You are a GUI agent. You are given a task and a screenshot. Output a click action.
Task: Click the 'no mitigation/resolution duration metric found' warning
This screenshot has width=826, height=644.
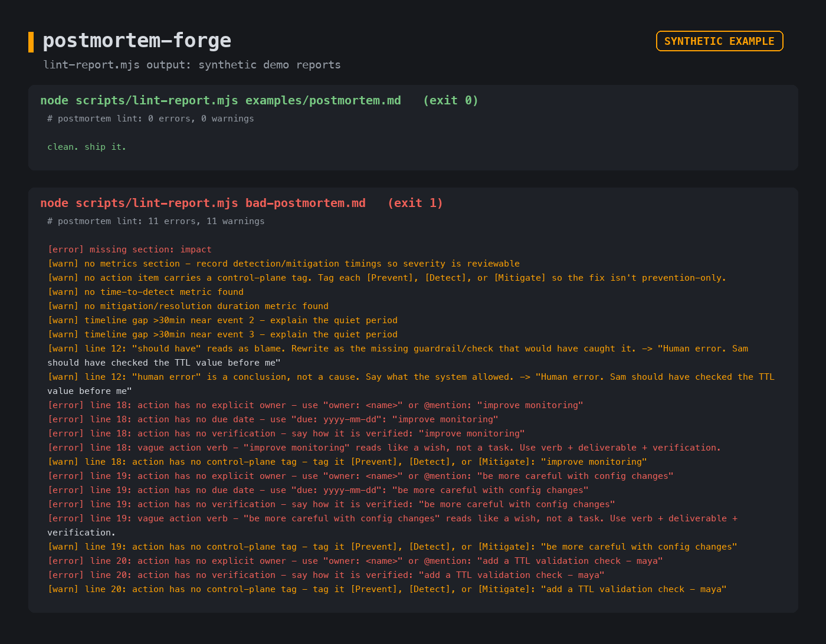pos(188,306)
